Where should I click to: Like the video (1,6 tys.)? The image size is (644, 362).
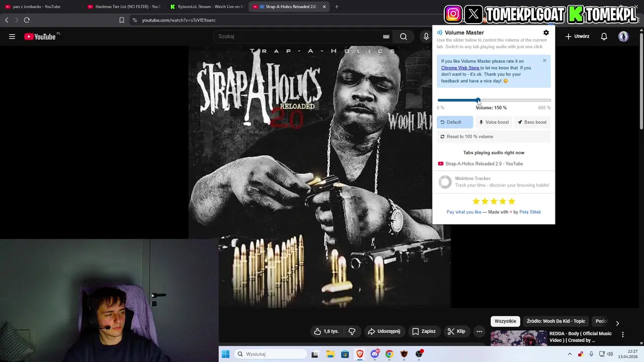(326, 331)
